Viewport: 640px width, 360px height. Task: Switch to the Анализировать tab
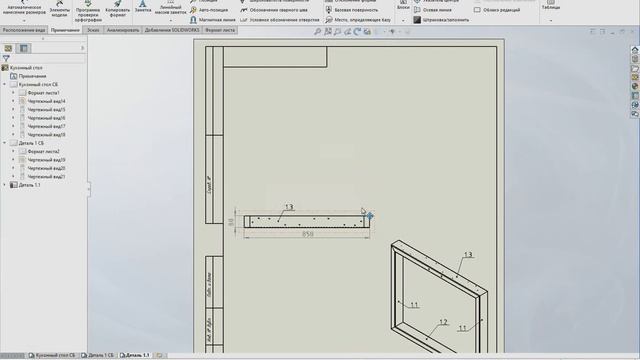(x=123, y=30)
